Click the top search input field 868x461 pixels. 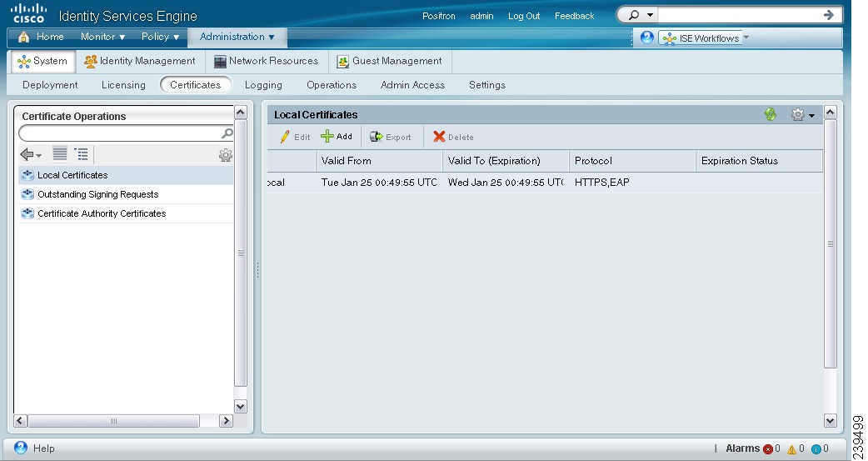click(738, 15)
